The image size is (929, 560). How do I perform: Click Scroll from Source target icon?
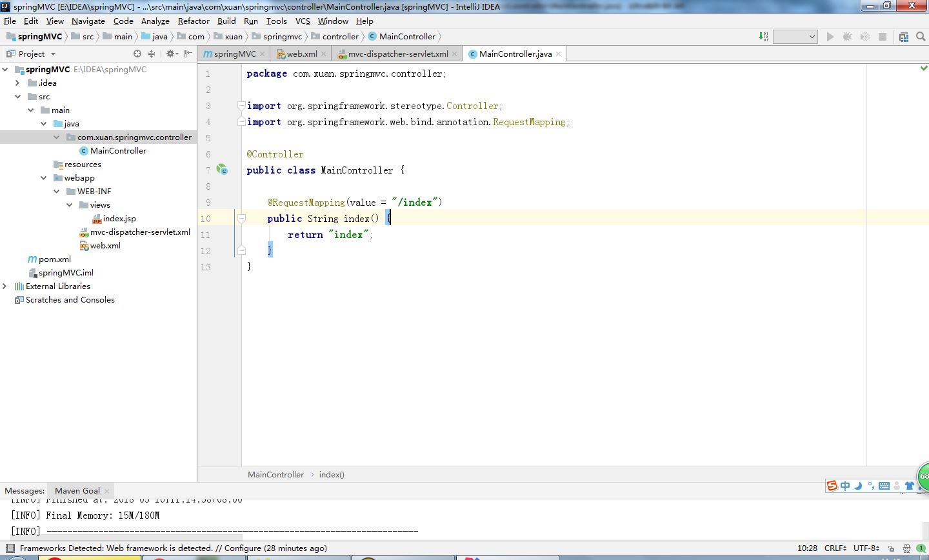pyautogui.click(x=137, y=54)
